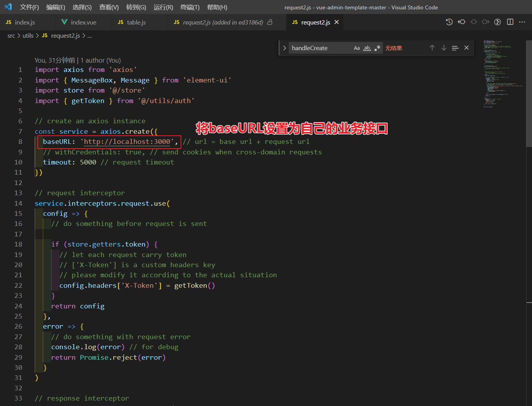The image size is (532, 406).
Task: Click '// request interceptor' comment on line 13
Action: click(80, 193)
